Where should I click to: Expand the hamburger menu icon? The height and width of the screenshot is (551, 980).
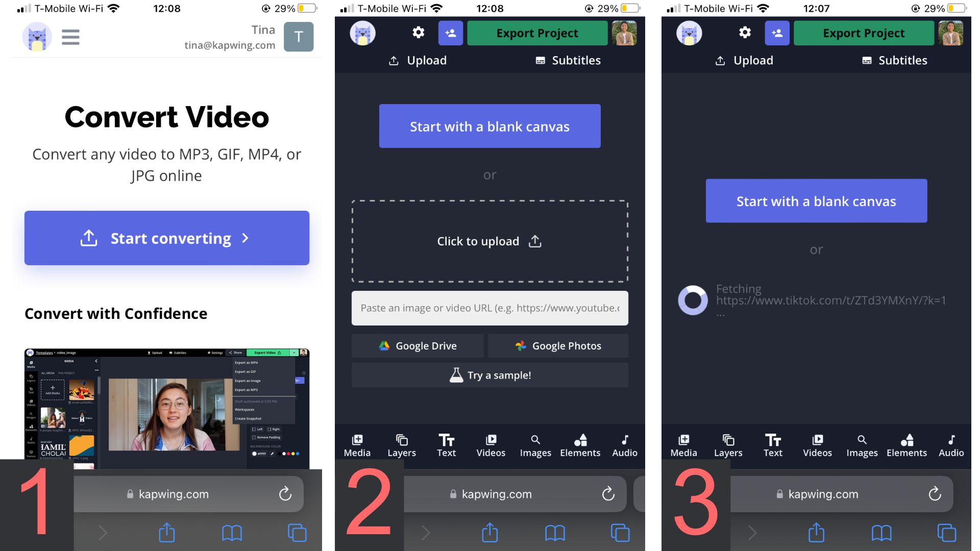[69, 36]
